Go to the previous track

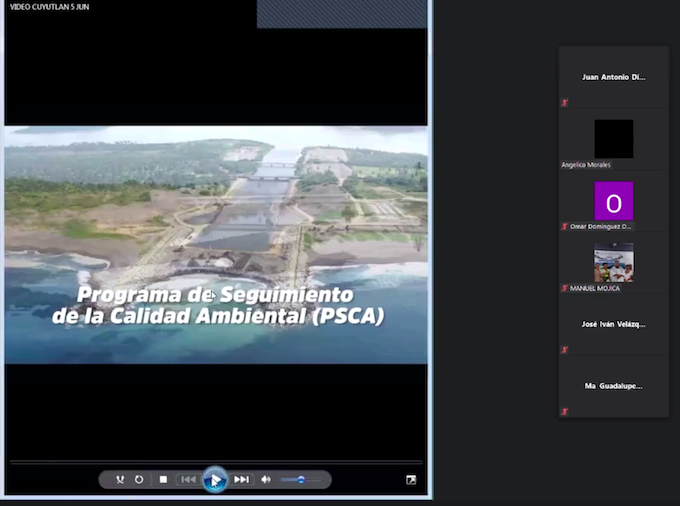tap(188, 480)
